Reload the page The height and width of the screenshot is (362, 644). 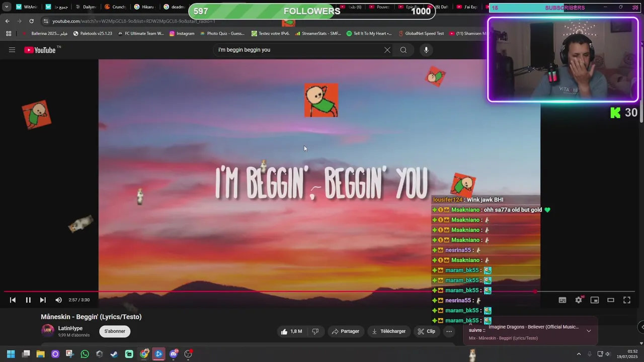click(31, 21)
